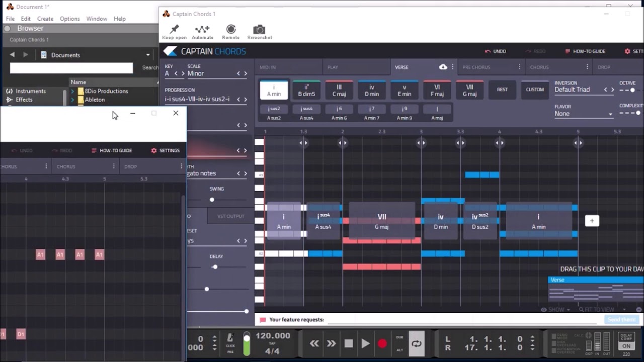The width and height of the screenshot is (644, 362).
Task: Open the Automate tool
Action: coord(202,32)
